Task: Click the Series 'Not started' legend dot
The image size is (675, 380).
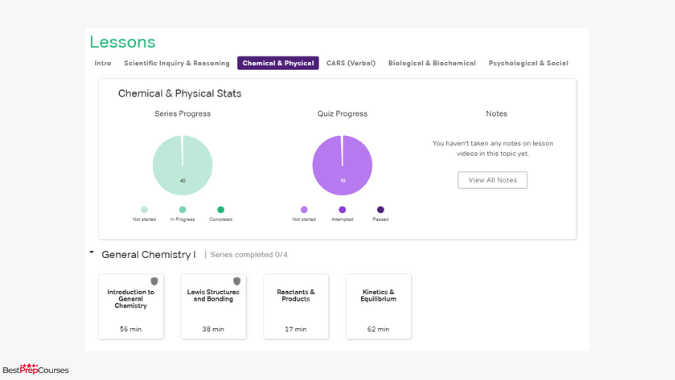Action: click(144, 210)
